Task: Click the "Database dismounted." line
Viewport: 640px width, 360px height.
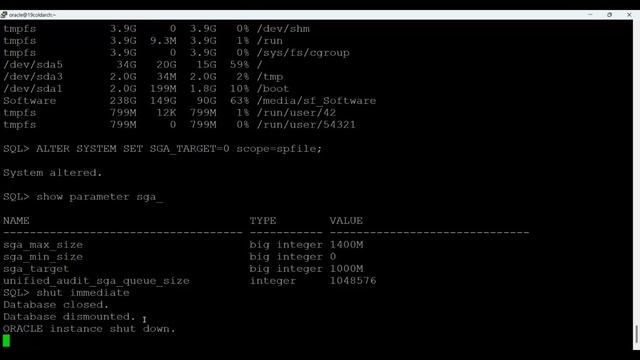Action: coord(69,317)
